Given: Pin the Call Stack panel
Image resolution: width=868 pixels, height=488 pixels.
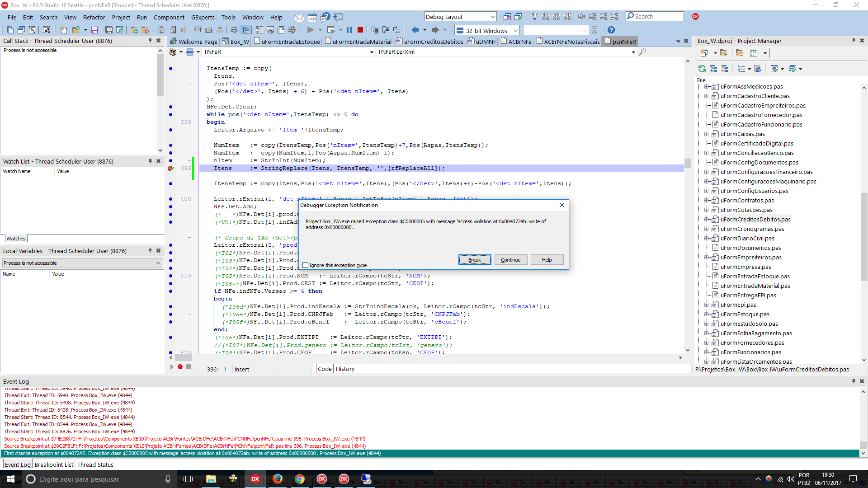Looking at the screenshot, I should pyautogui.click(x=151, y=41).
